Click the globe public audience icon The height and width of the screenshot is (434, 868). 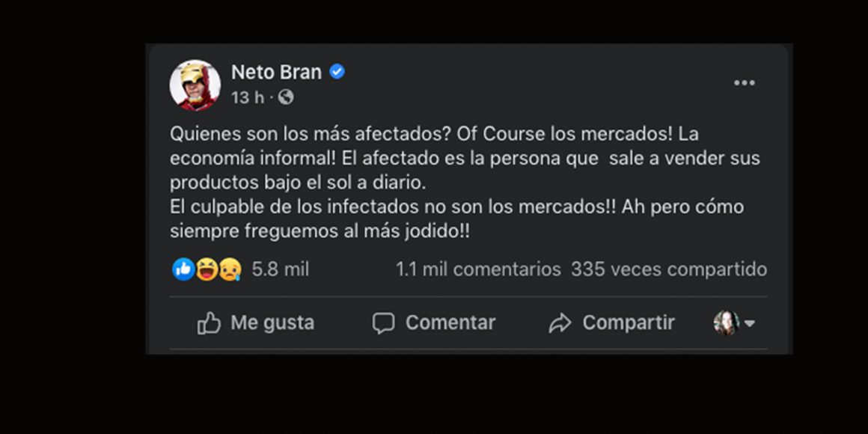tap(286, 97)
